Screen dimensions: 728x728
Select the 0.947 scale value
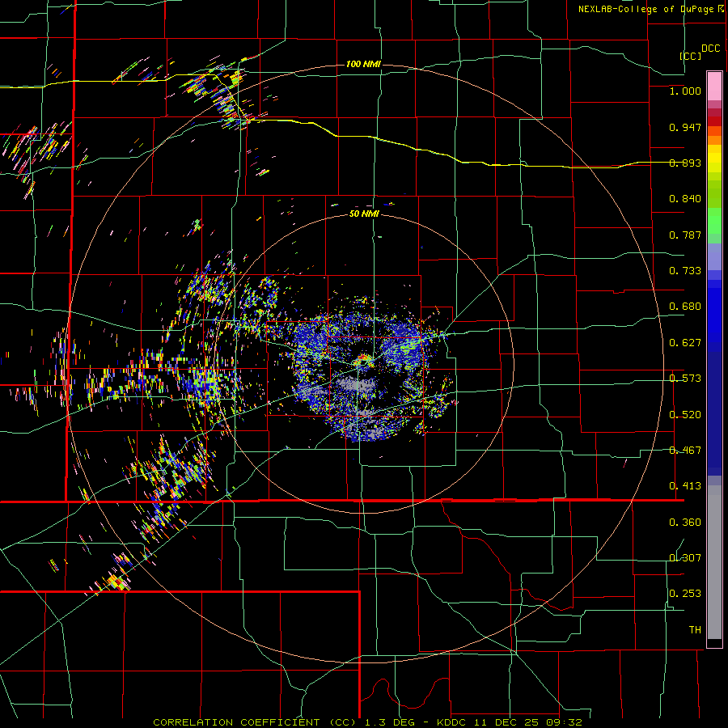click(x=685, y=127)
